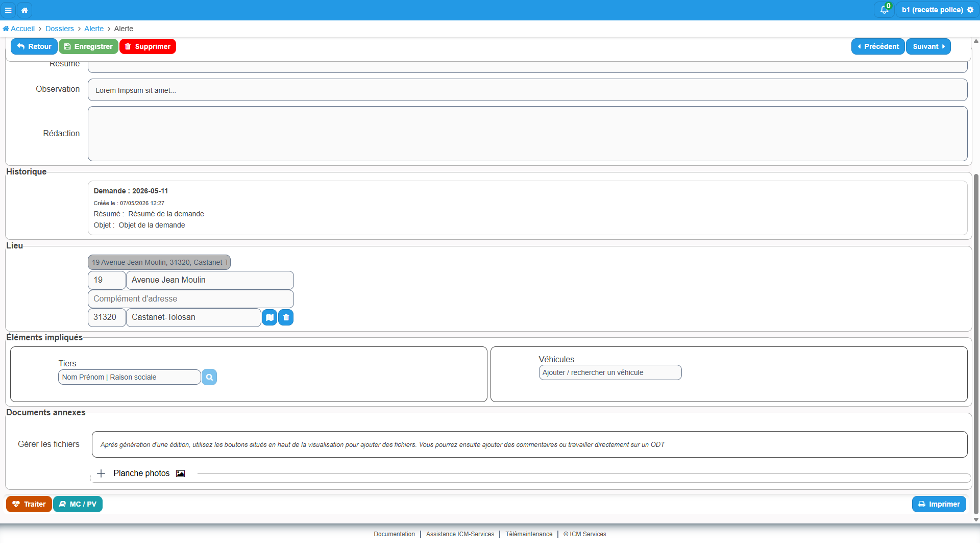Click the scroll down arrow of the form
The image size is (980, 551).
(976, 519)
